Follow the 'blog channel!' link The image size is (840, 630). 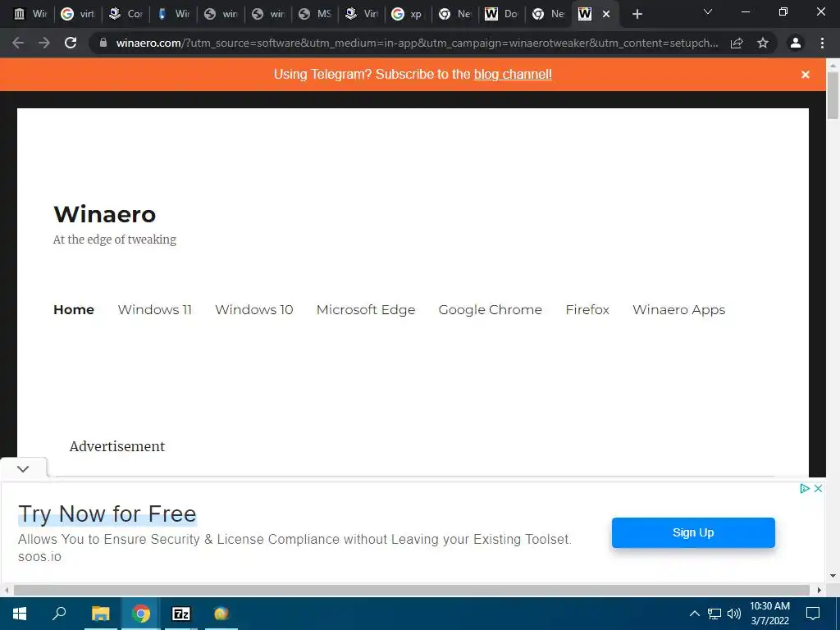pos(513,75)
